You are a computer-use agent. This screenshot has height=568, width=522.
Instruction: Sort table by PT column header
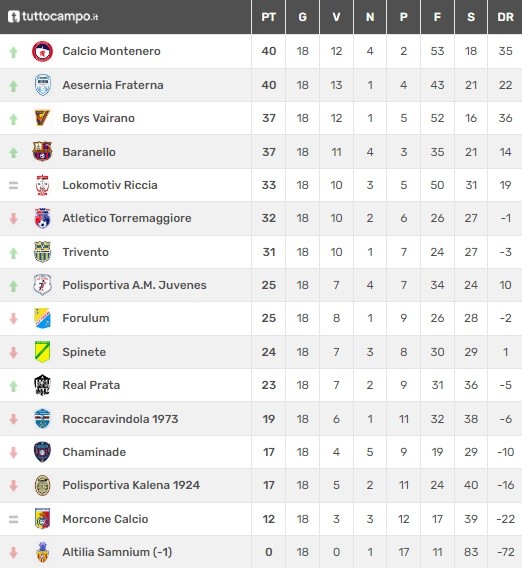(268, 17)
